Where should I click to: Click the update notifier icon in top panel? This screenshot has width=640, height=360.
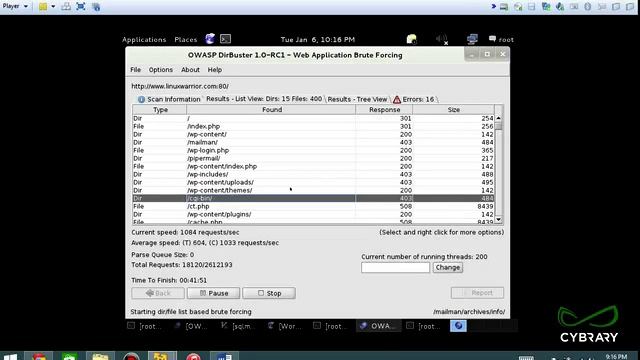tap(411, 39)
